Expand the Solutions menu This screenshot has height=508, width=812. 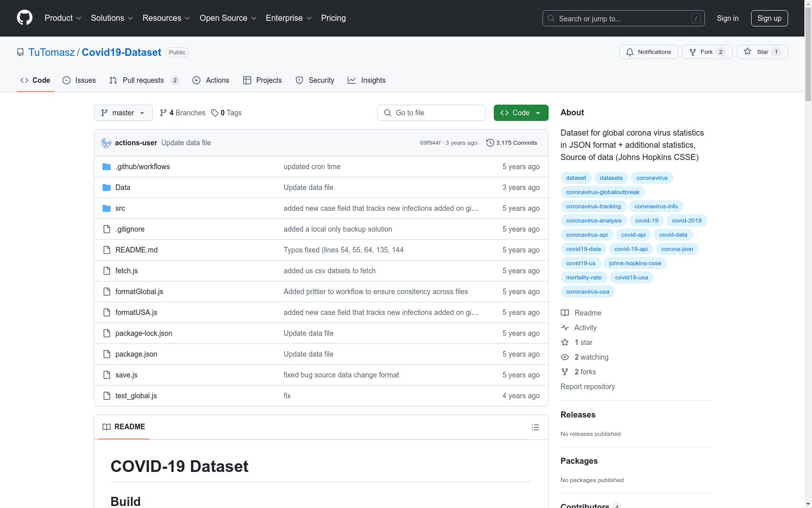click(112, 18)
